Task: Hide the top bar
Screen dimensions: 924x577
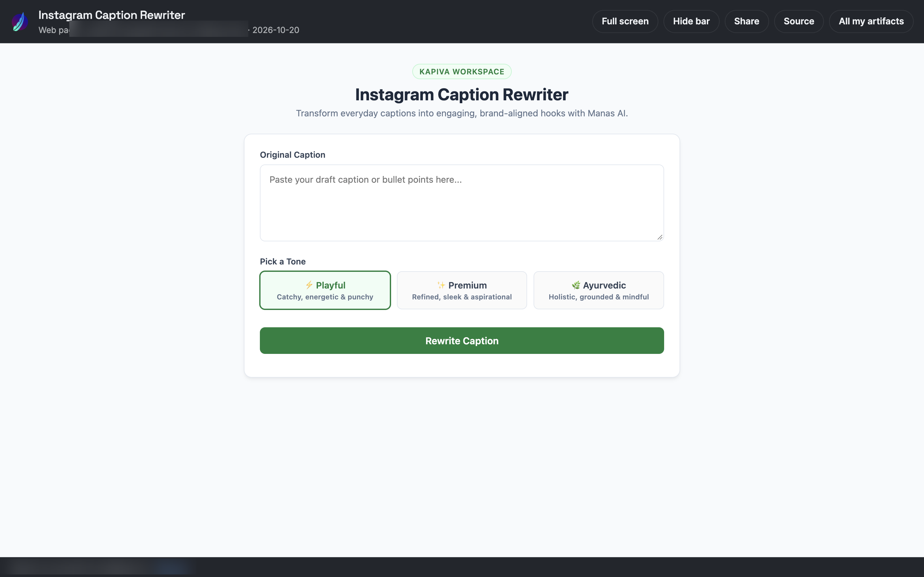Action: [691, 21]
